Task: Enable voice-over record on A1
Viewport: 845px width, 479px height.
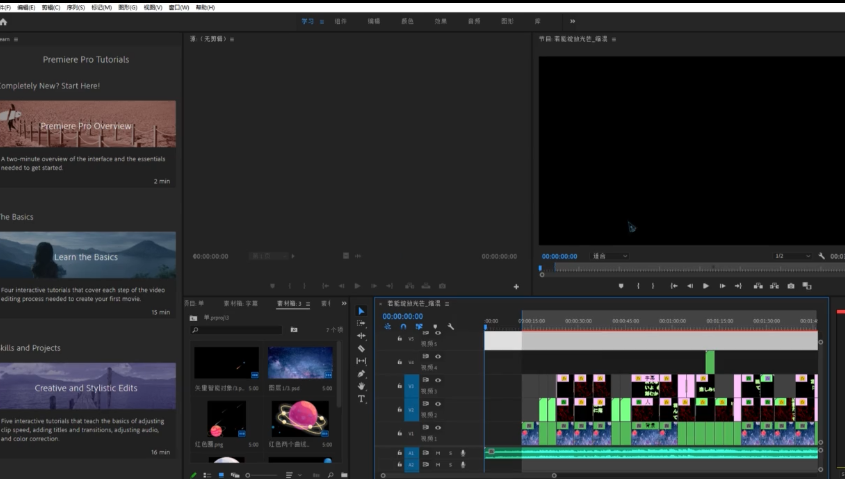Action: [x=462, y=453]
